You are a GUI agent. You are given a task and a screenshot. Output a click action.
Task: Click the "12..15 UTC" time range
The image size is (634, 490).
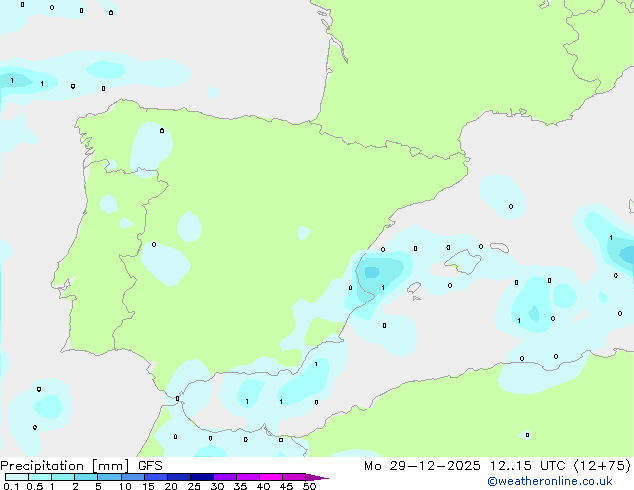[x=527, y=466]
